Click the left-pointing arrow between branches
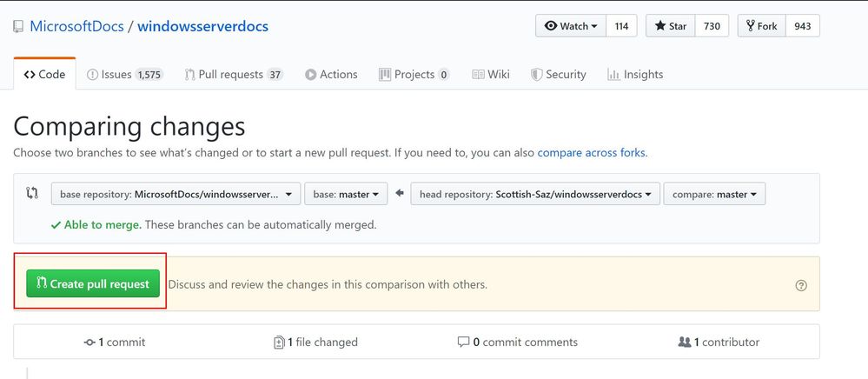Image resolution: width=868 pixels, height=379 pixels. pyautogui.click(x=399, y=193)
